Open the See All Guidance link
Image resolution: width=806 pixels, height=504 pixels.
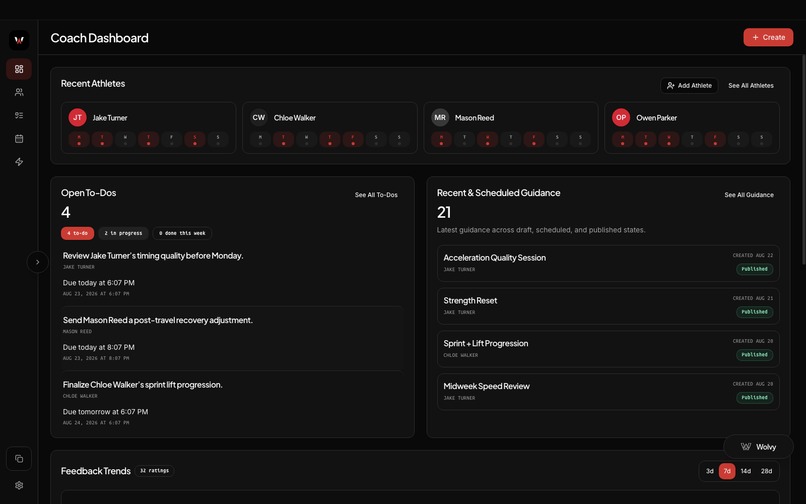(x=748, y=195)
